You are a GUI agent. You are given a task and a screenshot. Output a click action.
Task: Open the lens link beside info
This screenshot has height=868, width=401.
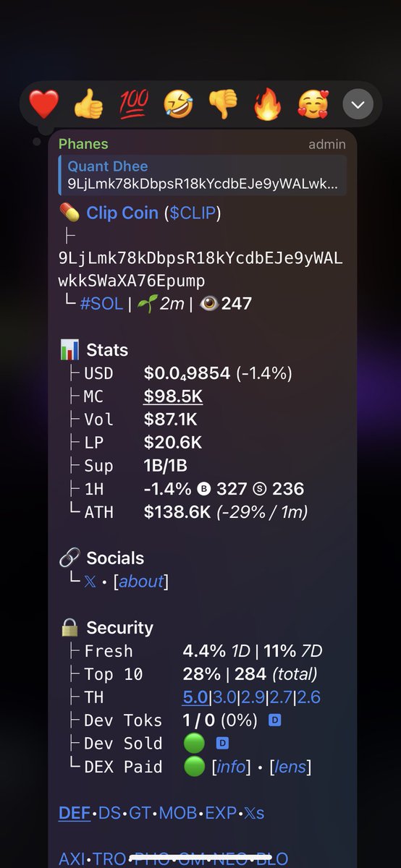pos(291,767)
